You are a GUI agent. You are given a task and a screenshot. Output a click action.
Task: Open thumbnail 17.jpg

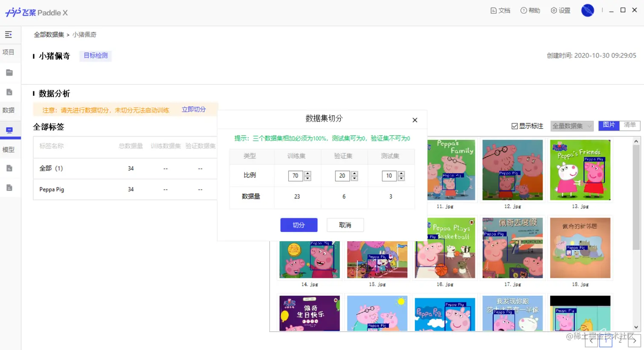tap(512, 248)
